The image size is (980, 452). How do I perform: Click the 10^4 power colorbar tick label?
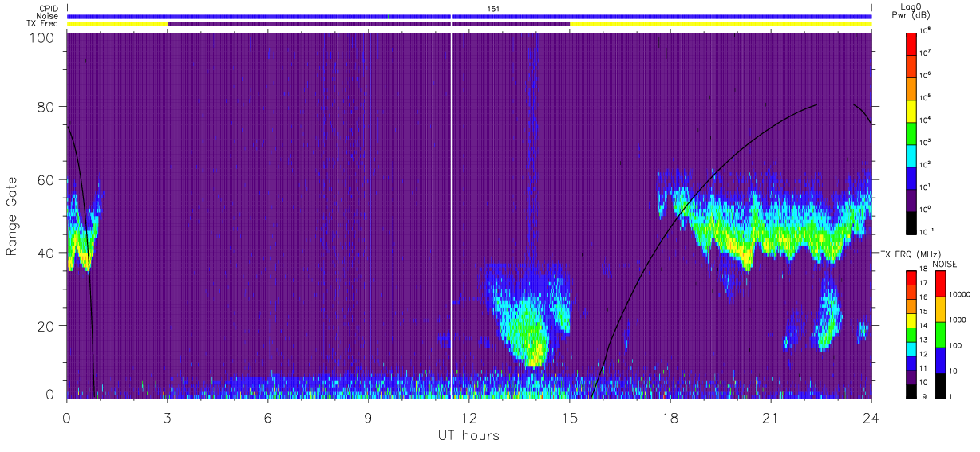[x=926, y=120]
